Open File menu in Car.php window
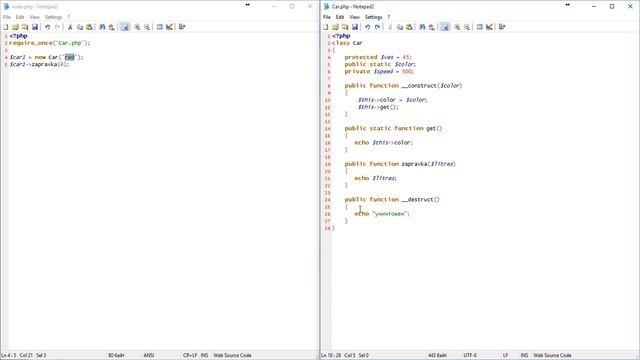This screenshot has width=640, height=360. coord(327,17)
